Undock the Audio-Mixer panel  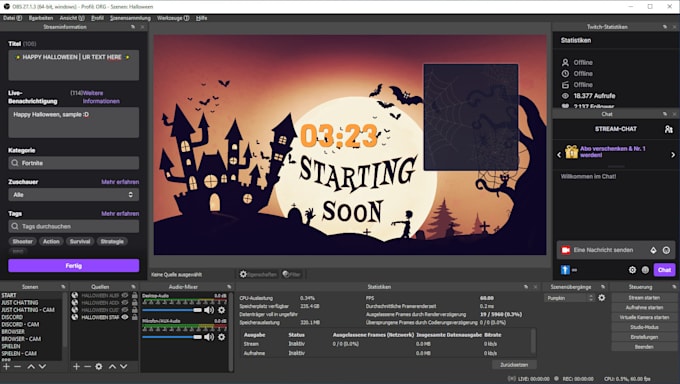pyautogui.click(x=229, y=287)
